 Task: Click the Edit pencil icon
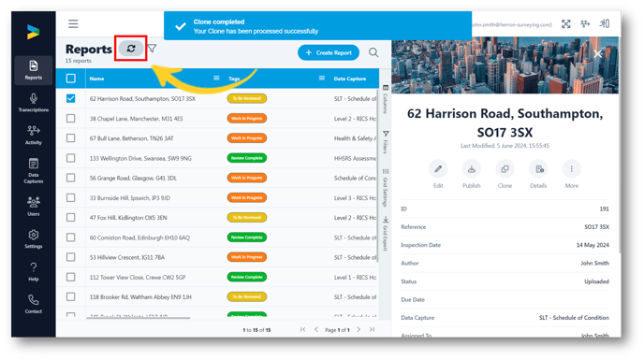click(x=438, y=169)
